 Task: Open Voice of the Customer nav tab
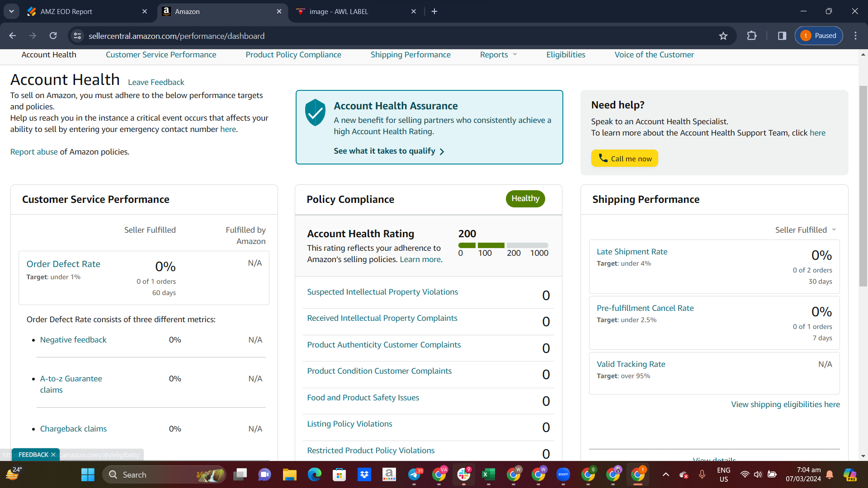tap(654, 55)
